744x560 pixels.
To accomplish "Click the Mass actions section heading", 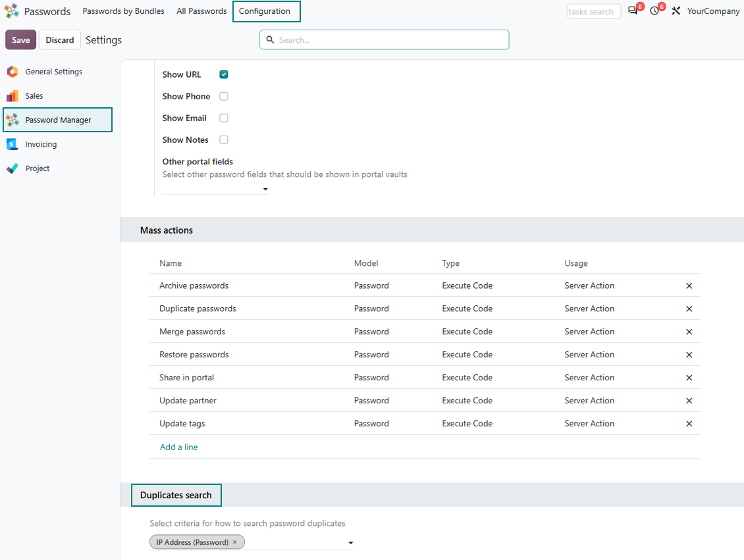I will pyautogui.click(x=167, y=230).
